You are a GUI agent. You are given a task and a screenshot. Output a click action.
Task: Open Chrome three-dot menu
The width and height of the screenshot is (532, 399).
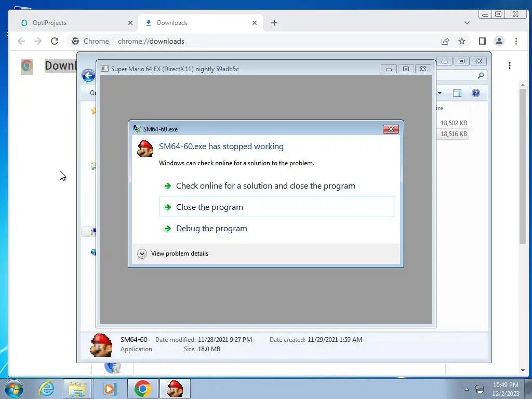click(x=516, y=41)
